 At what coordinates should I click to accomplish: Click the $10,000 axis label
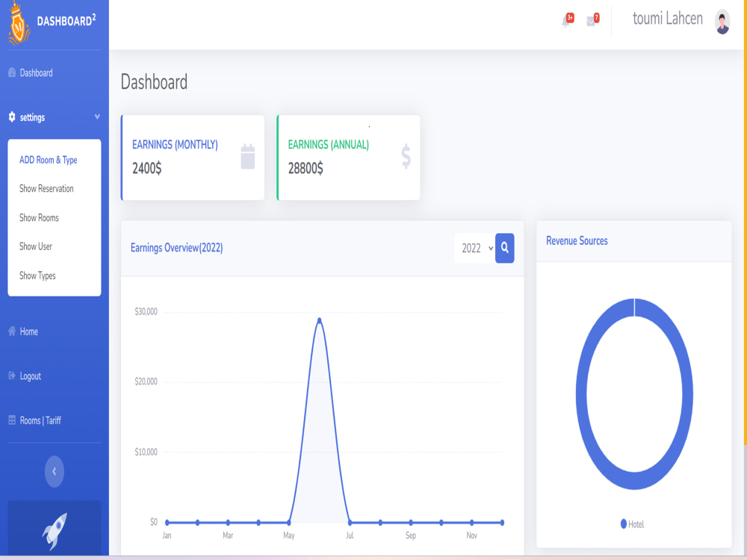146,452
